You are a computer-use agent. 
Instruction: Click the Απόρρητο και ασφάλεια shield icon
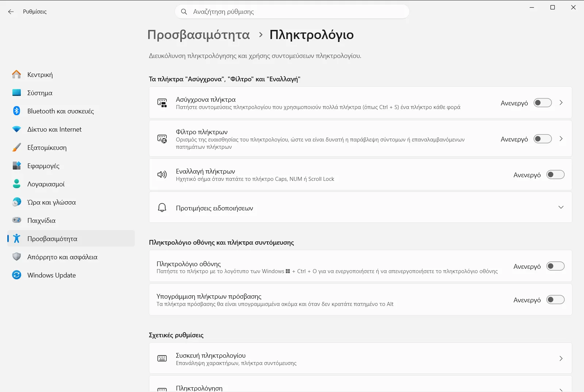[16, 257]
